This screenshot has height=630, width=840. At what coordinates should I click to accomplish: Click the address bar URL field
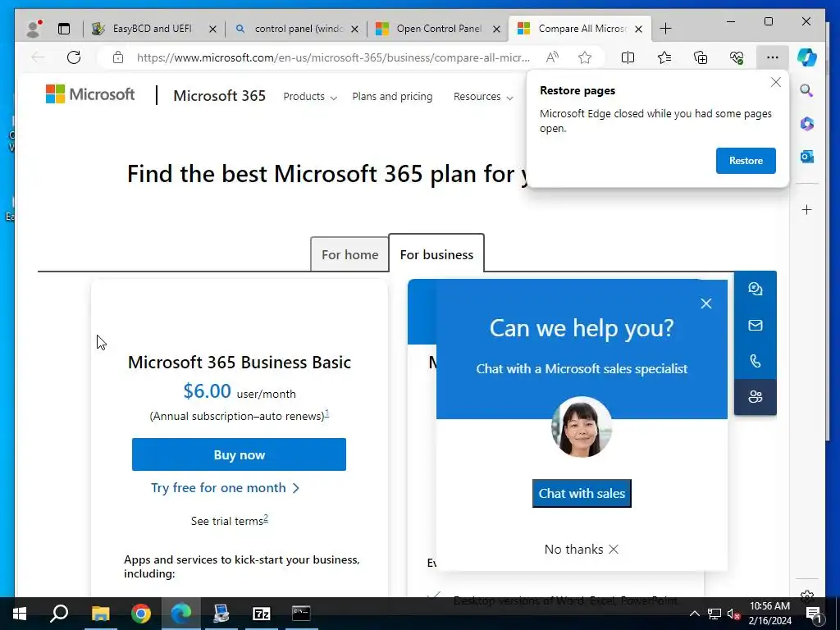333,57
